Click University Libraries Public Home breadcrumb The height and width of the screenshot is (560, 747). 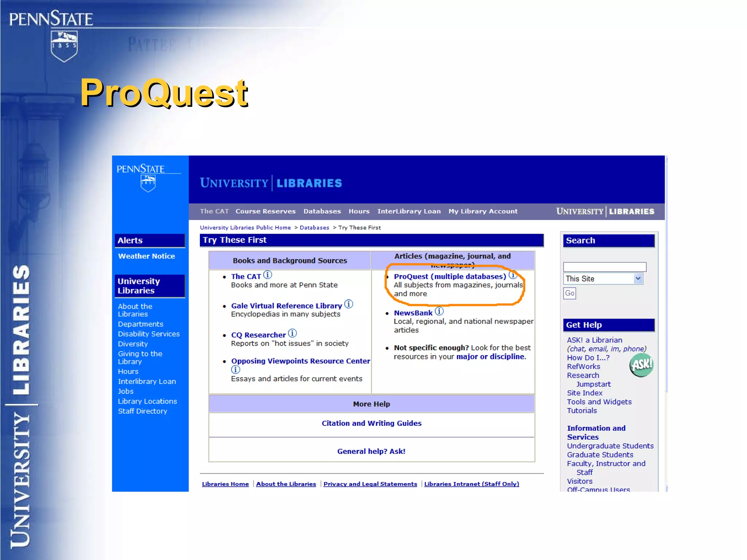(245, 228)
